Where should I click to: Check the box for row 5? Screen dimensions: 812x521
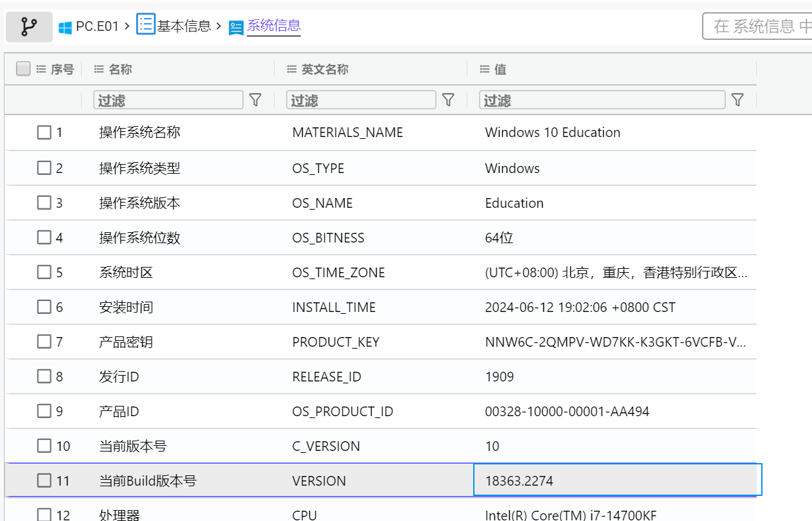tap(44, 272)
